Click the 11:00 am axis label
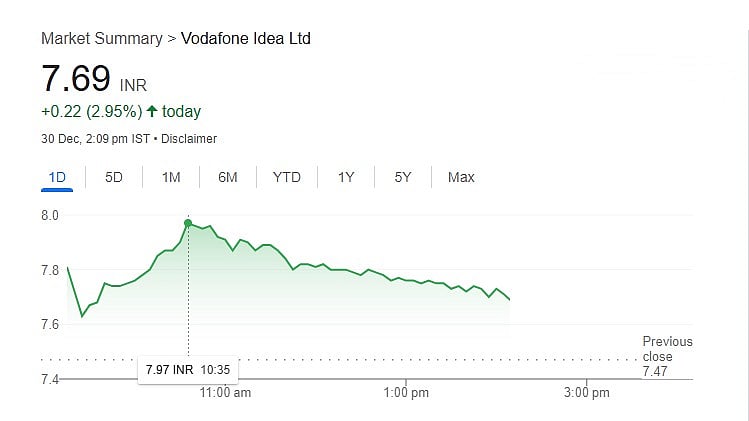Viewport: 749px width, 421px height. click(x=226, y=393)
